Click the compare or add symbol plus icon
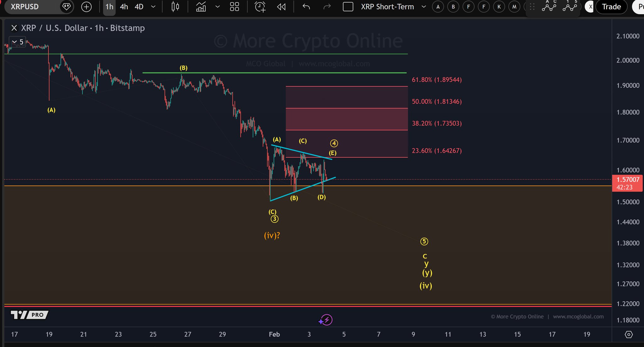Image resolution: width=644 pixels, height=347 pixels. tap(86, 7)
